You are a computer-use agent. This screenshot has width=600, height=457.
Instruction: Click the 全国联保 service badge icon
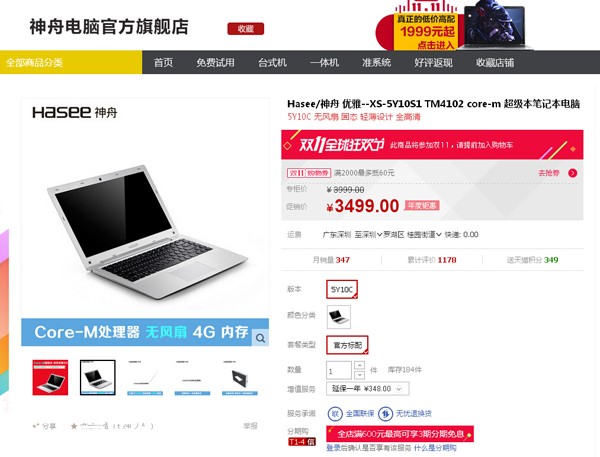pos(335,413)
